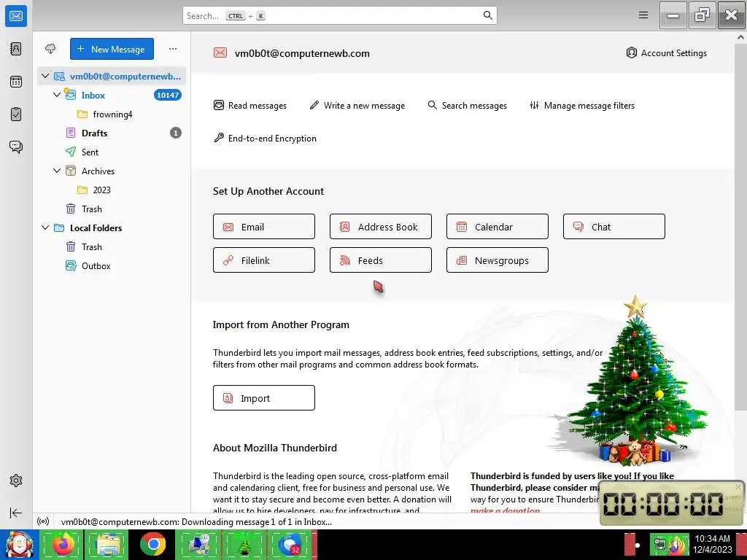This screenshot has height=560, width=747.
Task: Click the Import button
Action: pos(264,397)
